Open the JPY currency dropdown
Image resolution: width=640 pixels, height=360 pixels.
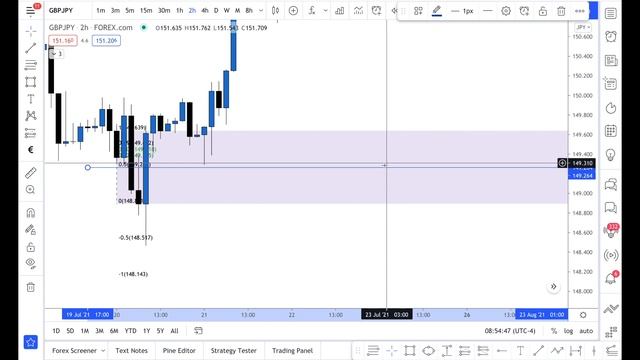click(x=583, y=27)
